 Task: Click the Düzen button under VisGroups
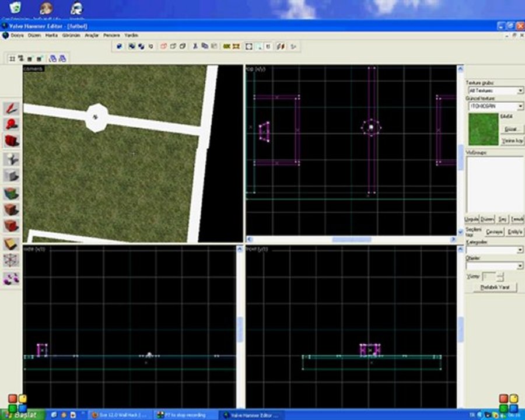point(487,219)
